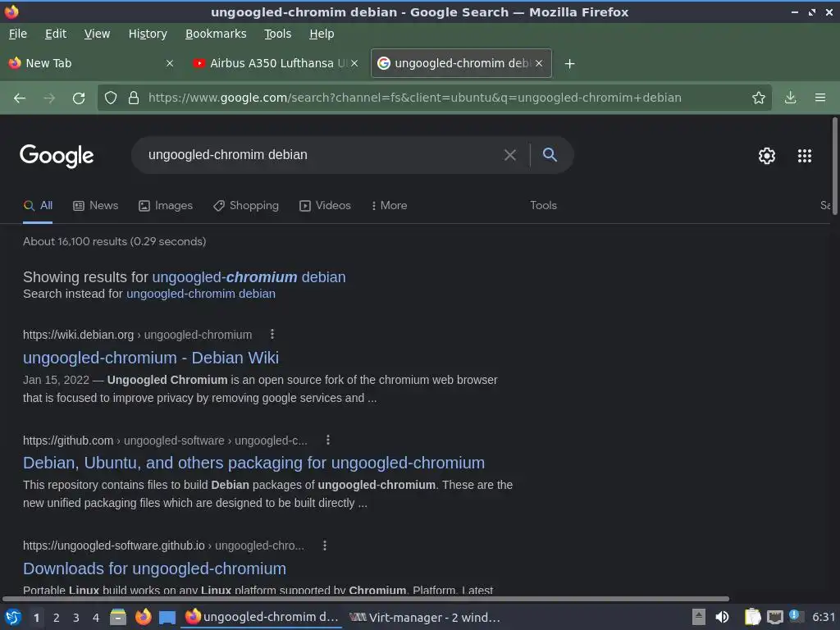Image resolution: width=840 pixels, height=630 pixels.
Task: Click the vertical page scrollbar
Action: (834, 167)
